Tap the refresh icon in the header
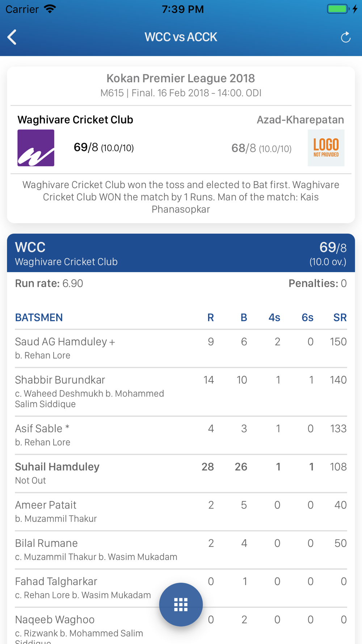 coord(346,37)
